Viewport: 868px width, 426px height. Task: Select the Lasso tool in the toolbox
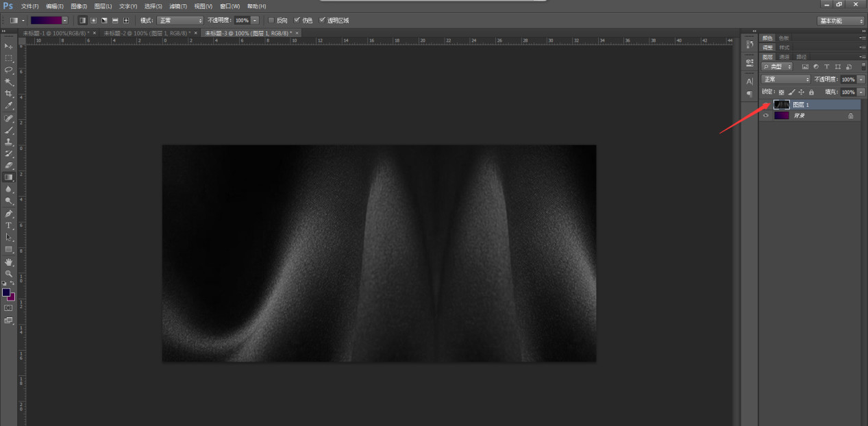click(x=9, y=70)
